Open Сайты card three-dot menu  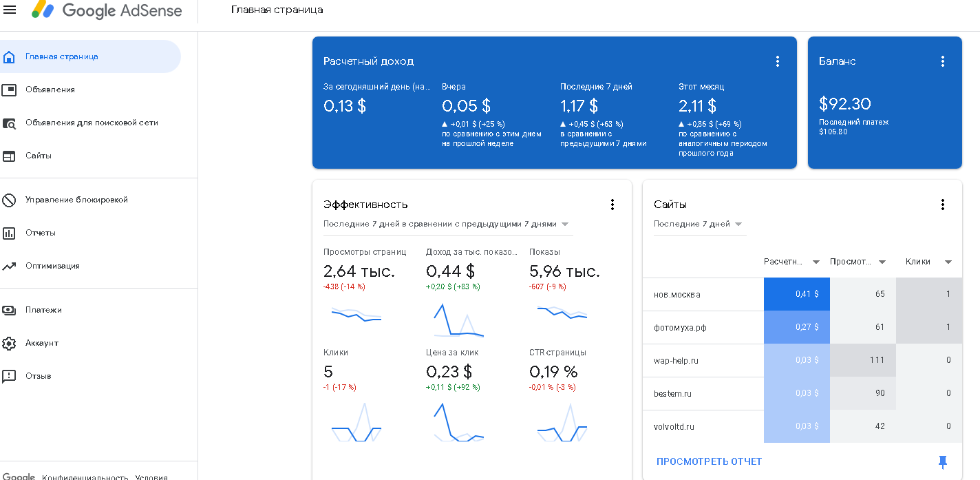pos(943,205)
